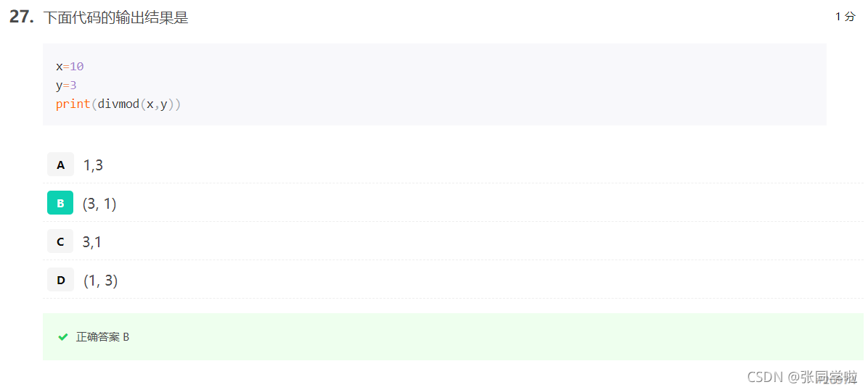Image resolution: width=868 pixels, height=390 pixels.
Task: Click the 1 分 score label
Action: (846, 17)
